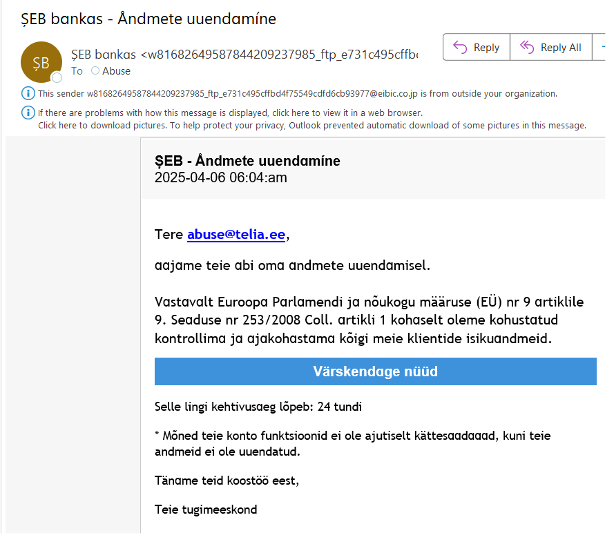This screenshot has height=534, width=606.
Task: Open the ŞB sender avatar
Action: 40,62
